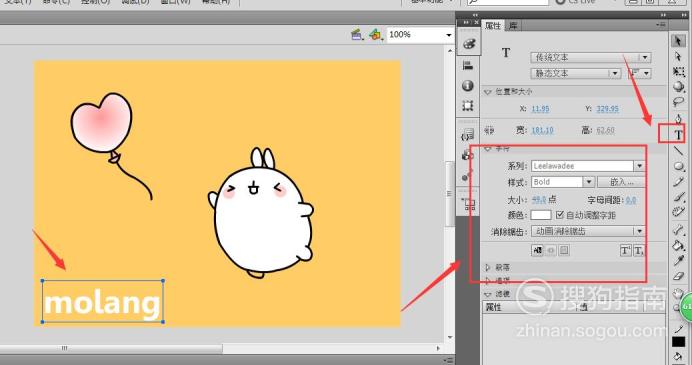The width and height of the screenshot is (692, 365).
Task: Toggle subscript formatting
Action: click(639, 251)
